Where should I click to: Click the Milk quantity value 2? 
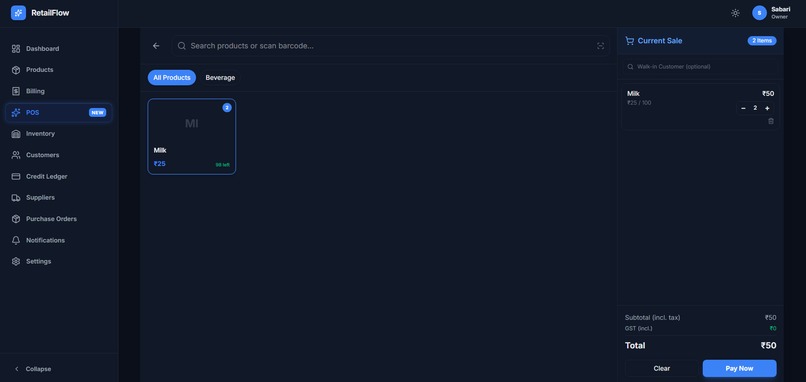point(755,108)
